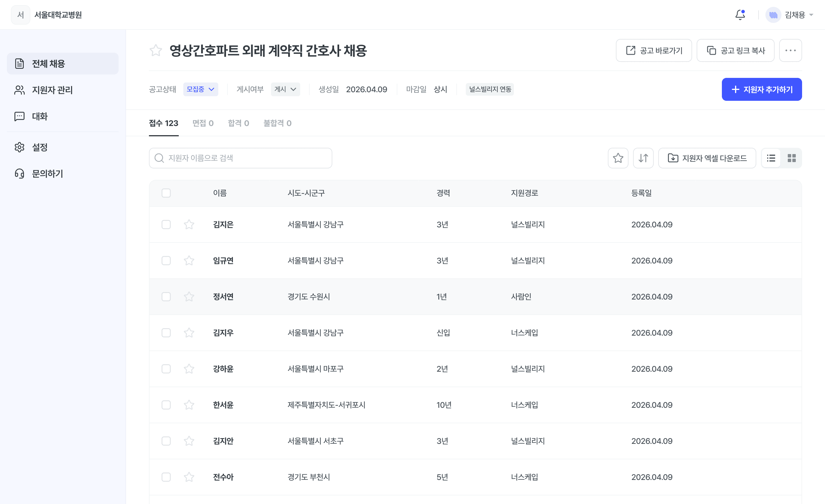The height and width of the screenshot is (504, 825).
Task: Switch to list view
Action: pos(771,158)
